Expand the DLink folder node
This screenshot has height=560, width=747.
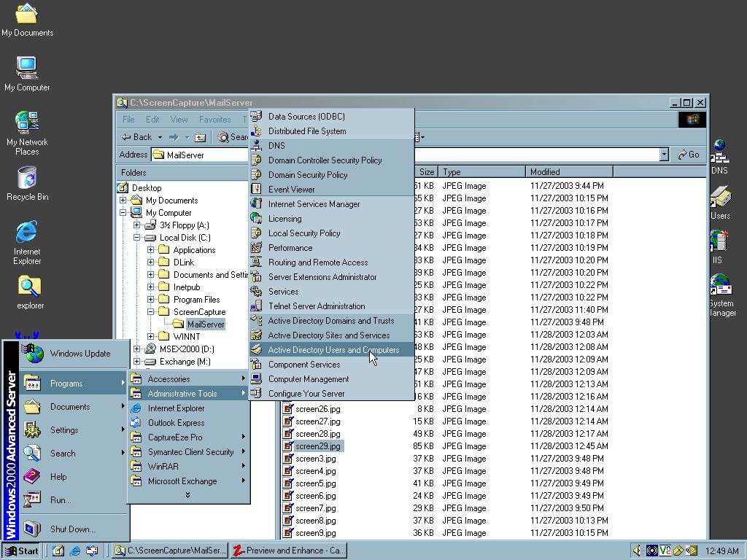tap(150, 262)
